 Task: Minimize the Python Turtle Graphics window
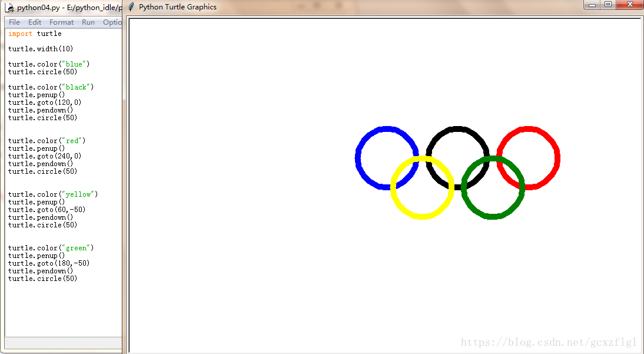click(592, 5)
